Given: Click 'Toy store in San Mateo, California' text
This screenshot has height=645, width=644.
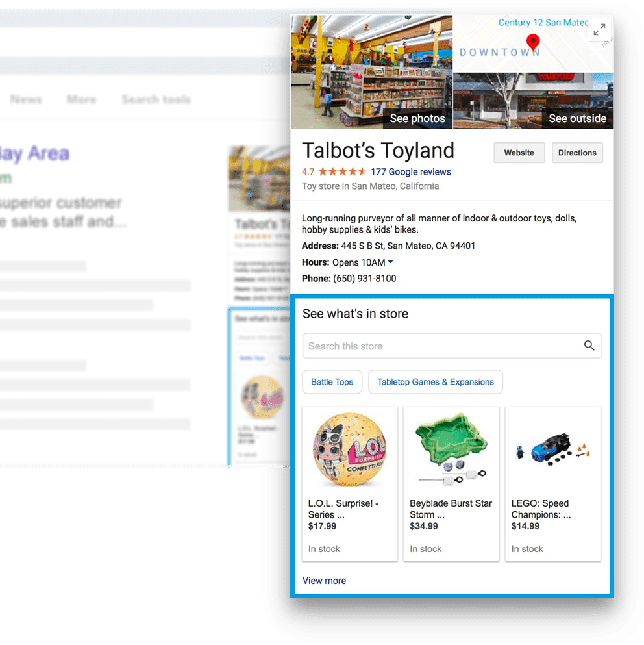Looking at the screenshot, I should tap(370, 186).
